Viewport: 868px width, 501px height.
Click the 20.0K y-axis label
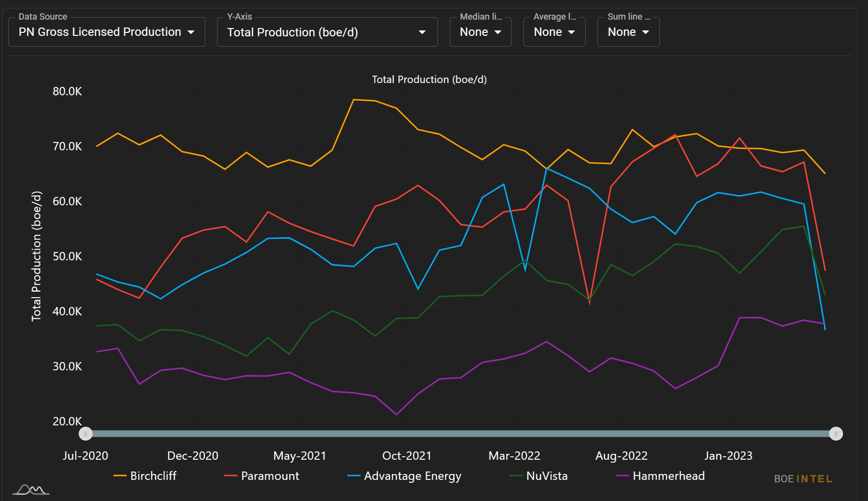[x=67, y=421]
